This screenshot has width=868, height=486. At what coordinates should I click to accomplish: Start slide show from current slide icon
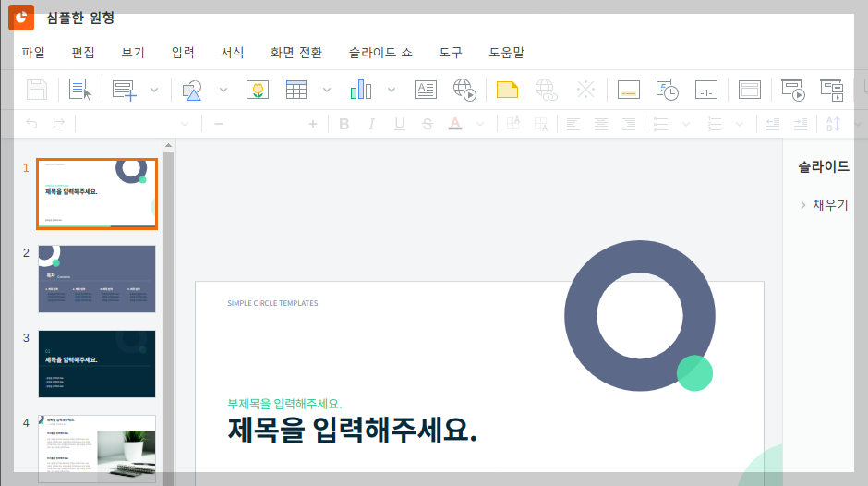831,90
